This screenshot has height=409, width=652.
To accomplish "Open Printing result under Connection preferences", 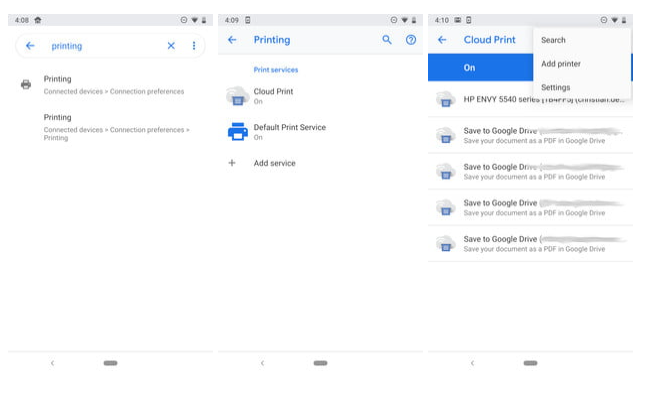I will [110, 85].
